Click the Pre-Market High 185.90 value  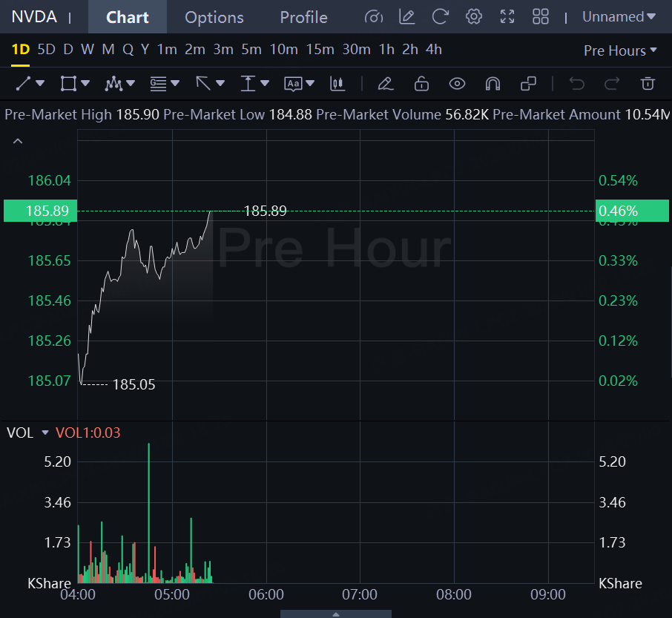[x=137, y=114]
